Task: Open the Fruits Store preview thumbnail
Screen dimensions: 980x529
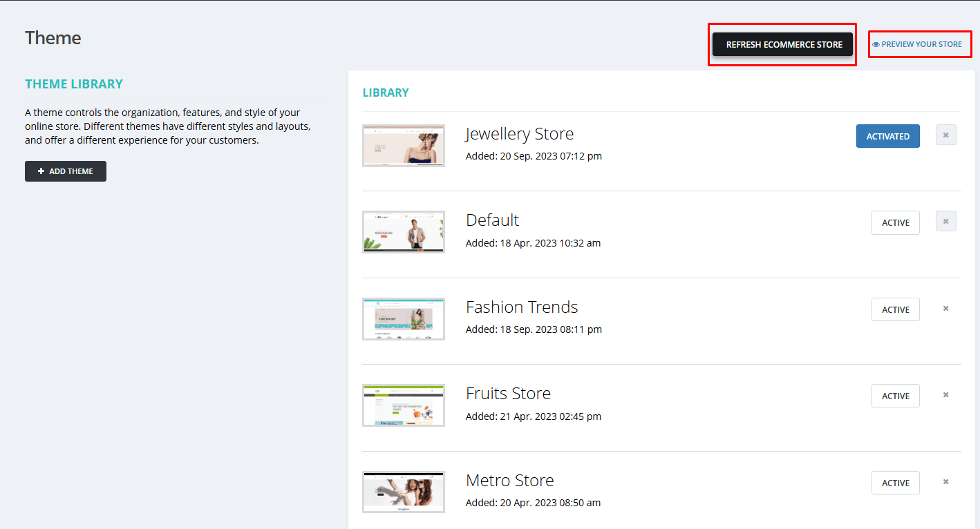Action: pos(404,405)
